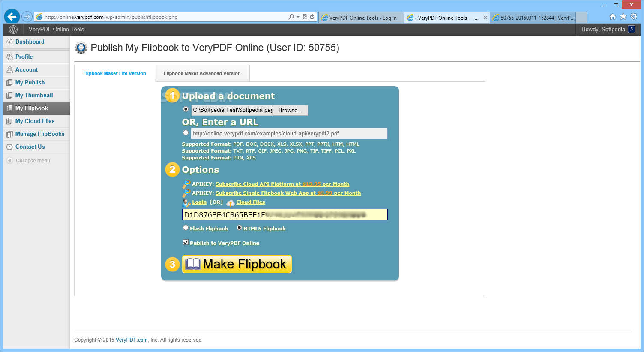Switch to VeryPDF Online Tools Log In browser tab
The height and width of the screenshot is (352, 644).
coord(361,18)
